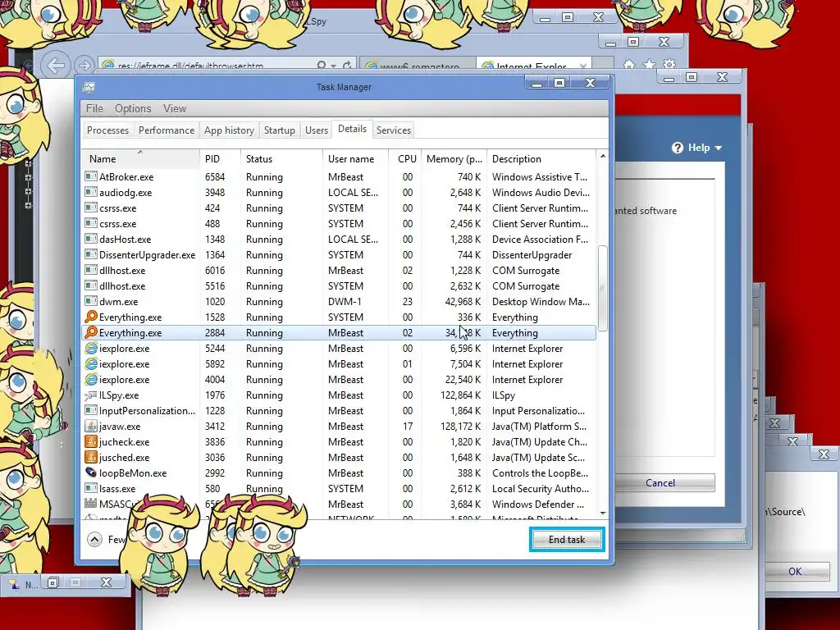Viewport: 840px width, 630px height.
Task: Click Cancel in the background dialog
Action: pyautogui.click(x=660, y=482)
